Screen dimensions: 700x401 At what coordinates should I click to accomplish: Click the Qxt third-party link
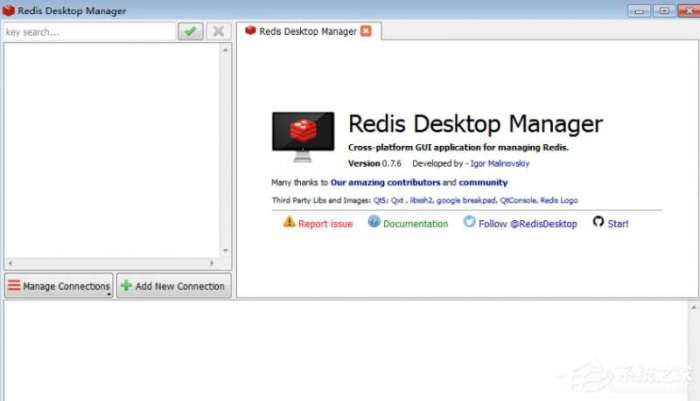pyautogui.click(x=397, y=200)
